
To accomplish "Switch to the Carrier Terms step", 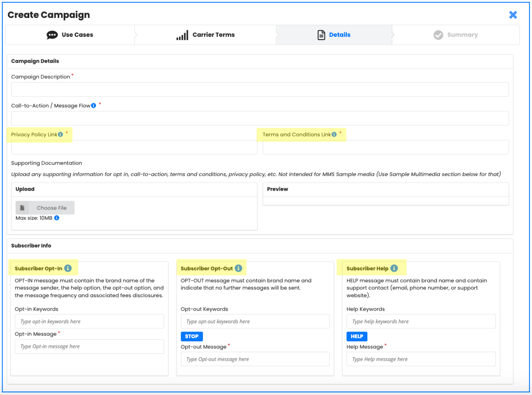I will 205,35.
